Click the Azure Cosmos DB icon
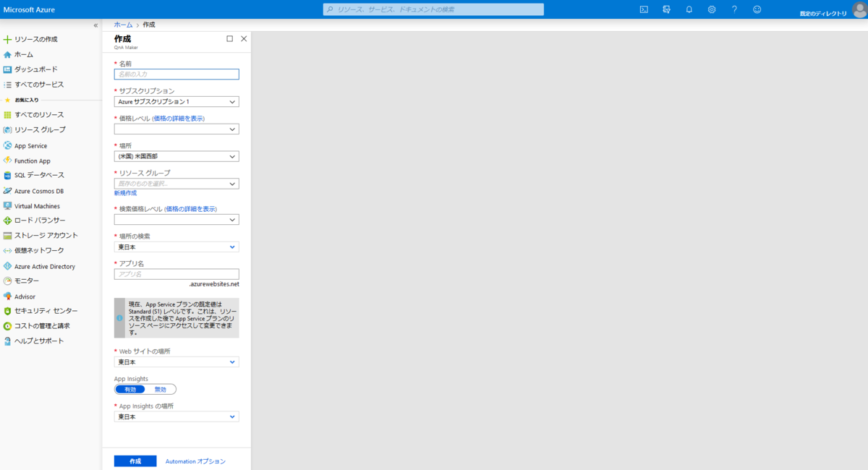Viewport: 868px width, 470px height. (x=7, y=191)
